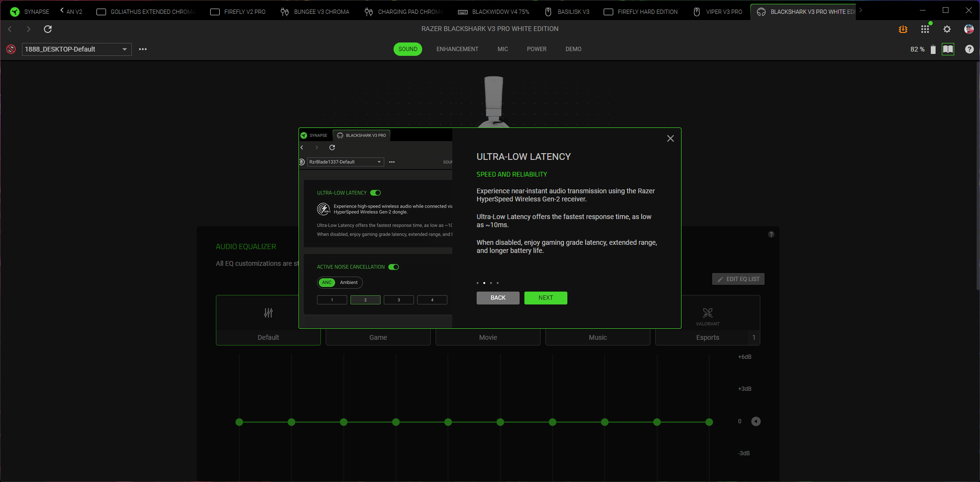Viewport: 980px width, 482px height.
Task: Jump to the fourth guide page dot
Action: pos(498,283)
